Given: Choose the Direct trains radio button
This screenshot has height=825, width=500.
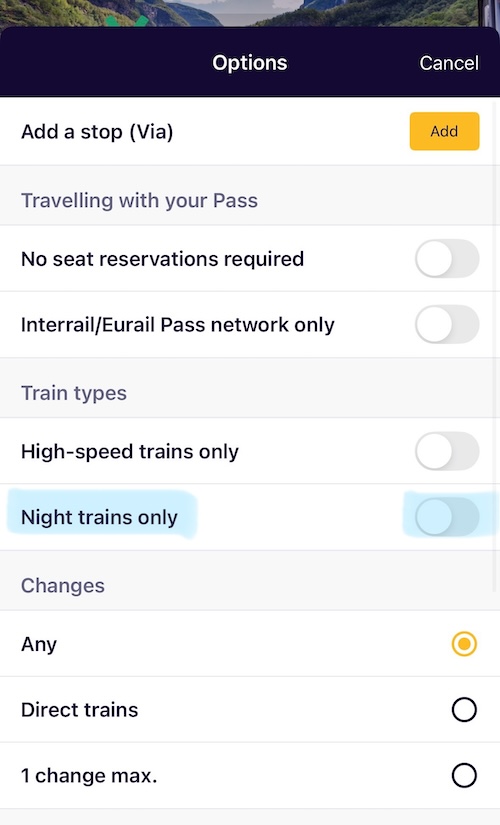Looking at the screenshot, I should (x=464, y=710).
